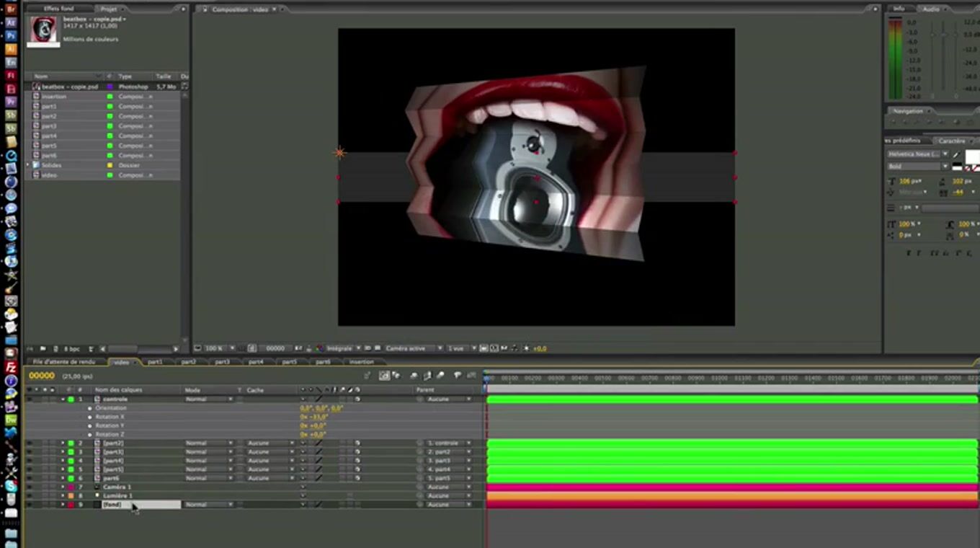Click the new folder icon in Project panel
Image resolution: width=980 pixels, height=548 pixels.
(x=43, y=349)
